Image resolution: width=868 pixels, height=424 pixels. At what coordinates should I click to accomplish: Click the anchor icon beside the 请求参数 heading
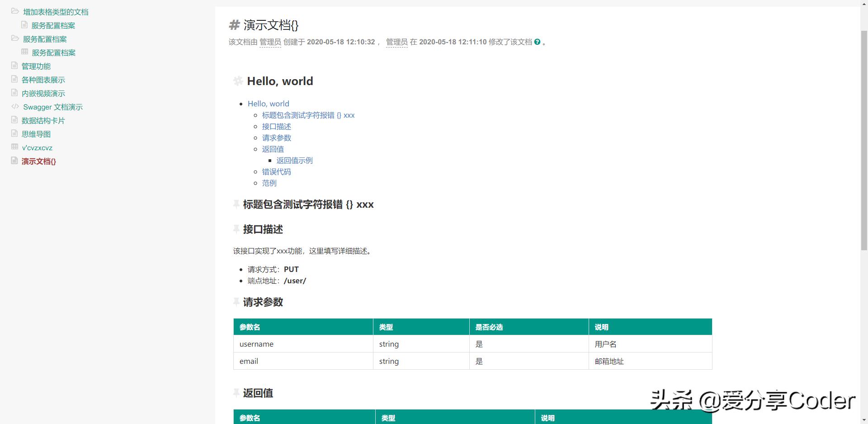coord(236,302)
